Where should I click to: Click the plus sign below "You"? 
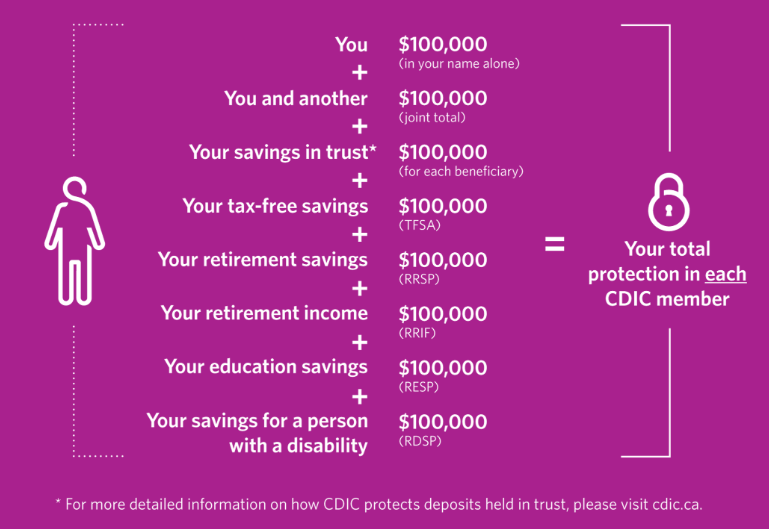(x=359, y=72)
